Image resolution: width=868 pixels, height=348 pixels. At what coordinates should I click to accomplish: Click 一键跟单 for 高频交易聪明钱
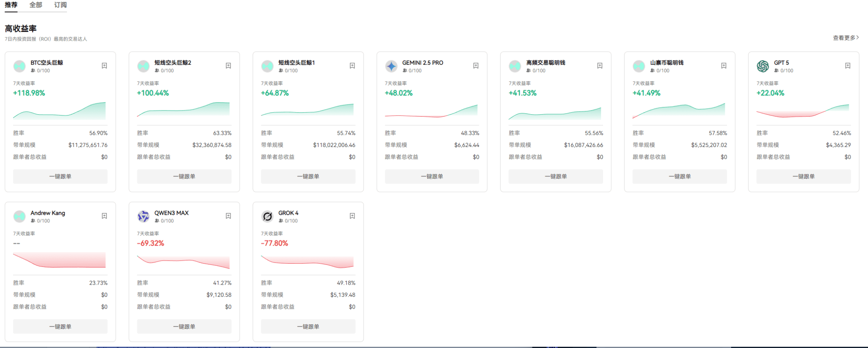point(556,176)
